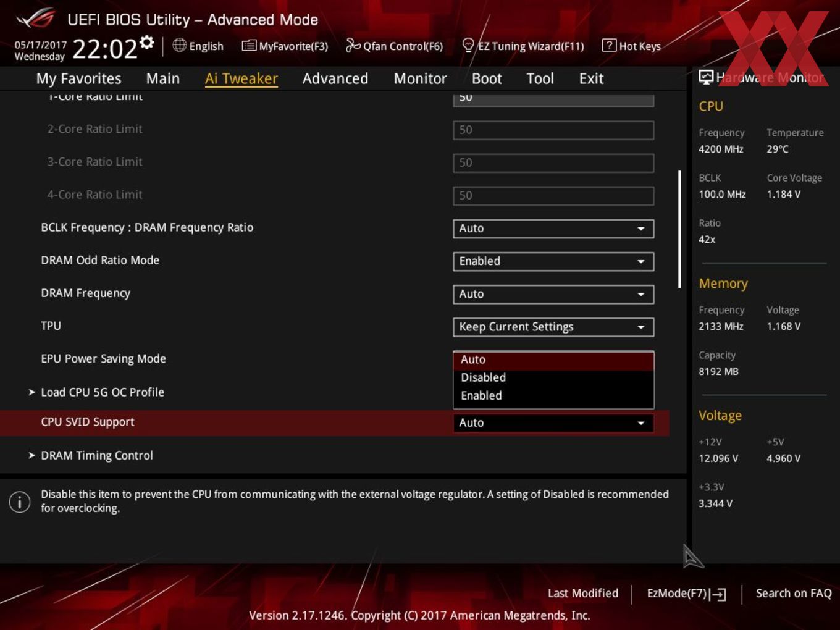Choose Enabled in the open dropdown list
Image resolution: width=840 pixels, height=630 pixels.
[x=553, y=395]
